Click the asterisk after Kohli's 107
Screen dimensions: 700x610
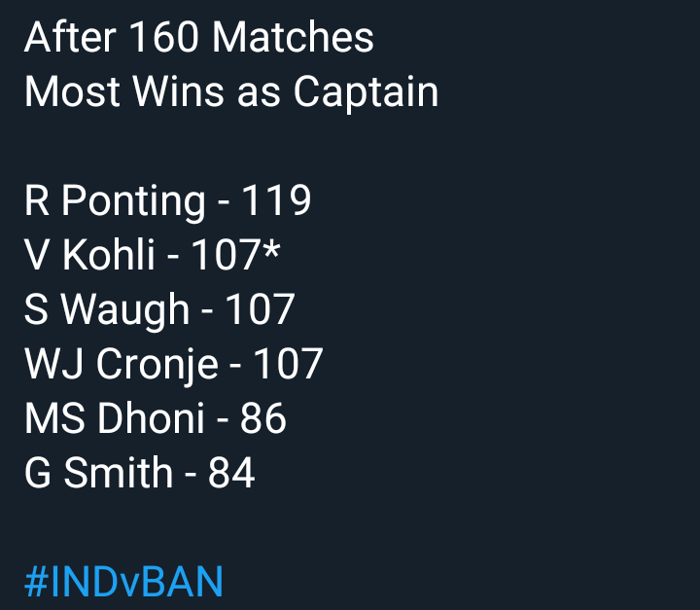272,249
